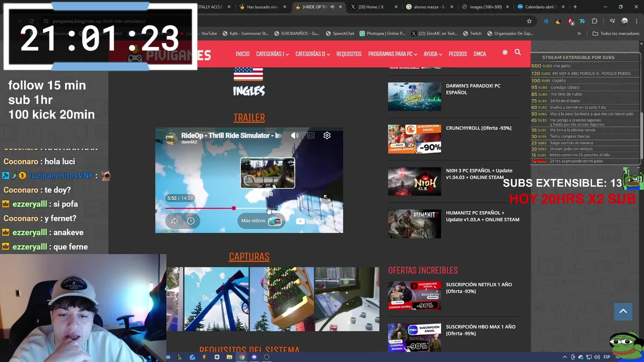The height and width of the screenshot is (362, 644).
Task: Open the NIOH 3 PC ESPAÑOL link
Action: 479,174
